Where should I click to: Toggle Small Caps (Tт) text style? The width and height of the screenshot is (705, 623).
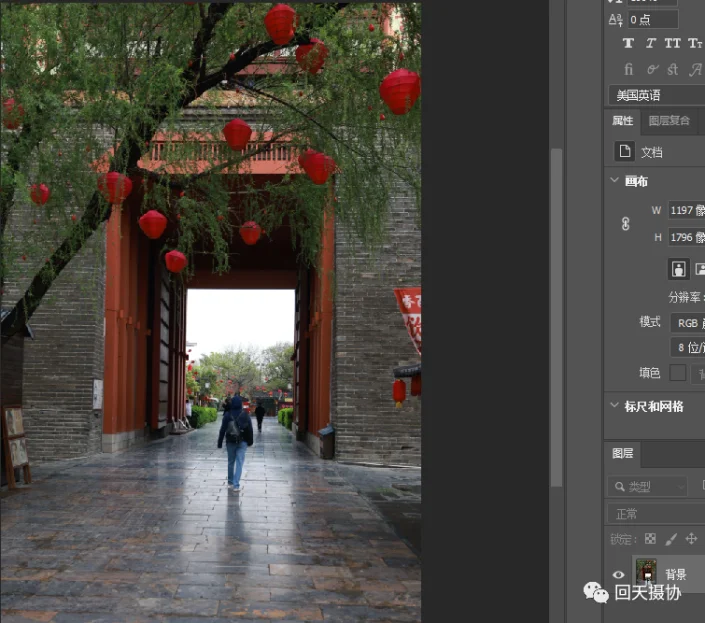[695, 43]
